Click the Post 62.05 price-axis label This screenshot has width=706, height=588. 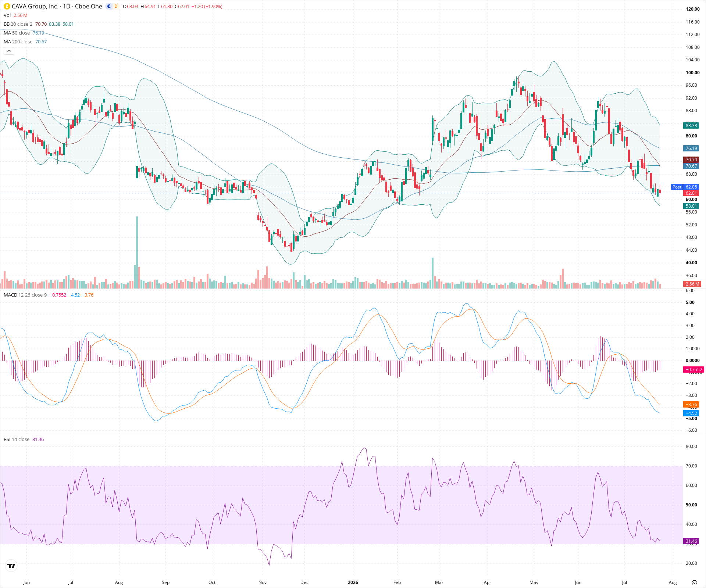click(685, 187)
